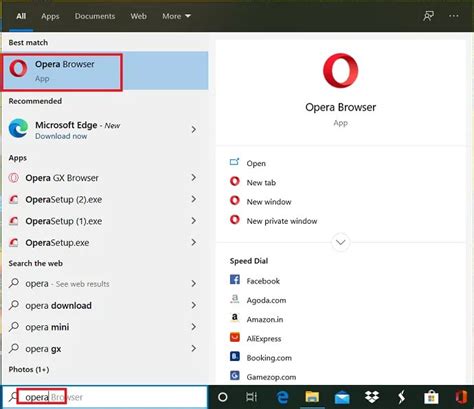Switch to the Apps tab
Viewport: 474px width, 409px height.
[x=50, y=16]
